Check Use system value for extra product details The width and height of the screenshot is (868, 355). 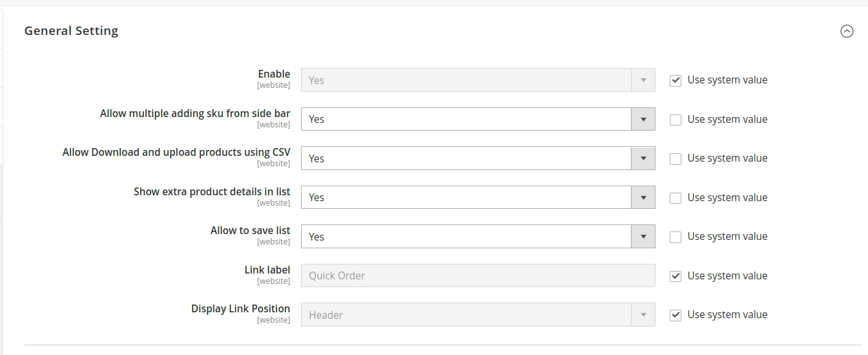click(x=676, y=198)
